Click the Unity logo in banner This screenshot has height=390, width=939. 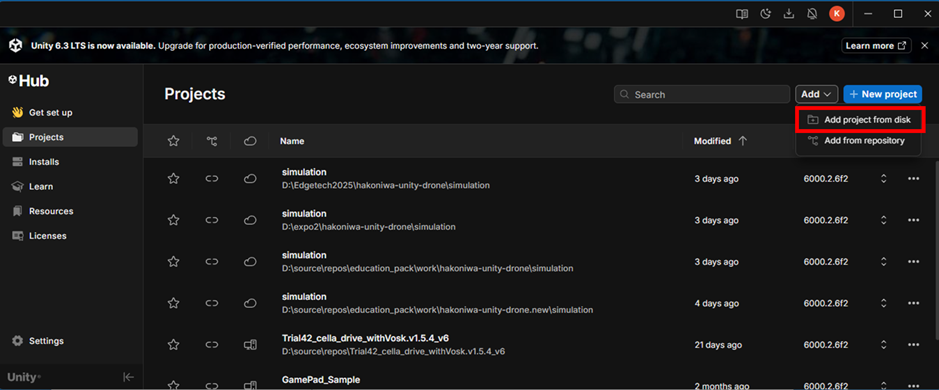[x=16, y=46]
